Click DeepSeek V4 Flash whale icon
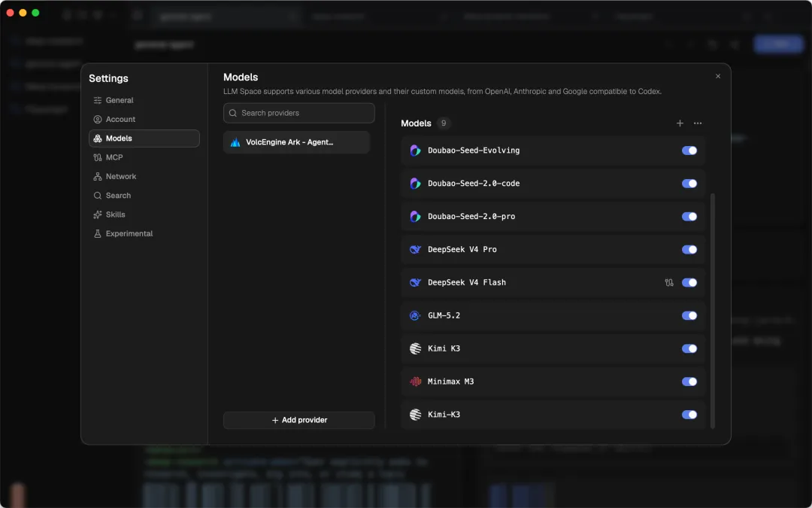This screenshot has width=812, height=508. click(415, 282)
